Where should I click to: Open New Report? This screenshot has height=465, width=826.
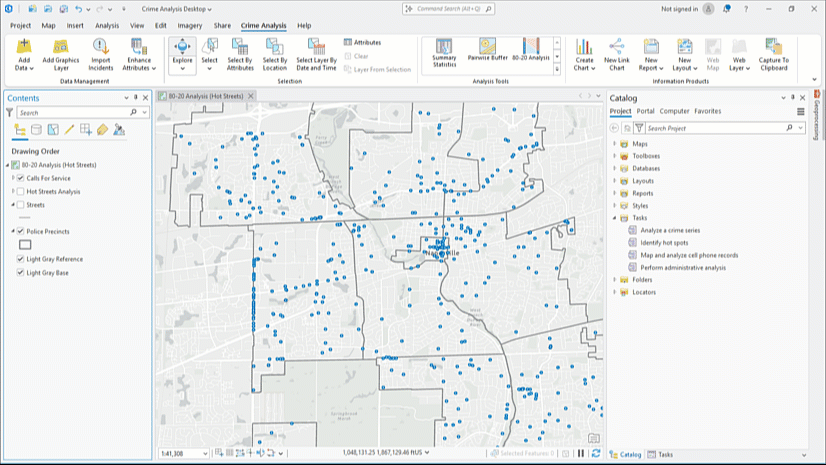coord(651,55)
